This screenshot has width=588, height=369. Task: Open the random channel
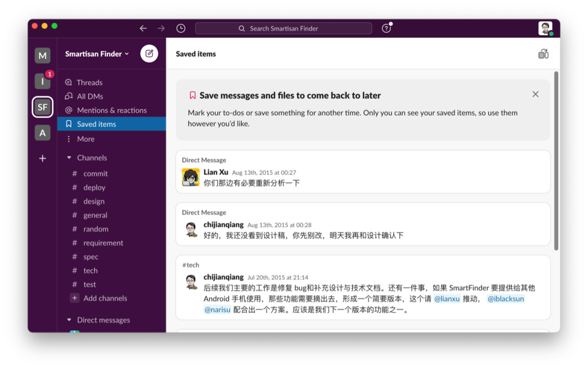click(112, 229)
